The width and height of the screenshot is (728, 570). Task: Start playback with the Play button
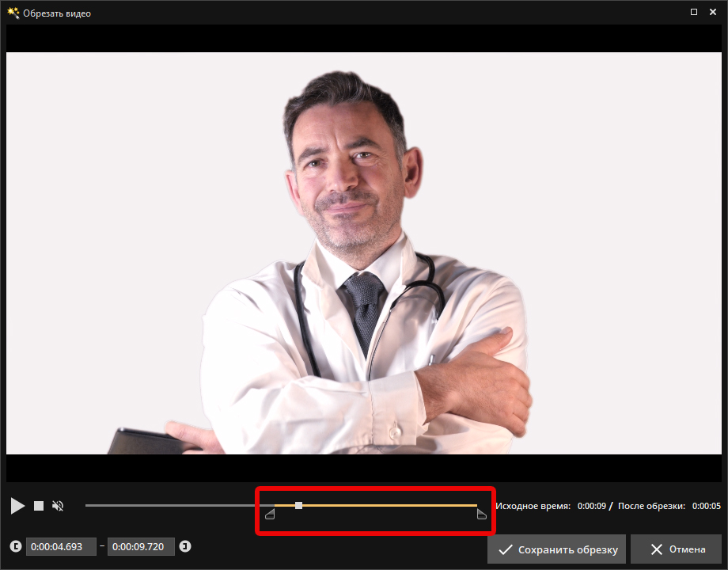point(17,505)
